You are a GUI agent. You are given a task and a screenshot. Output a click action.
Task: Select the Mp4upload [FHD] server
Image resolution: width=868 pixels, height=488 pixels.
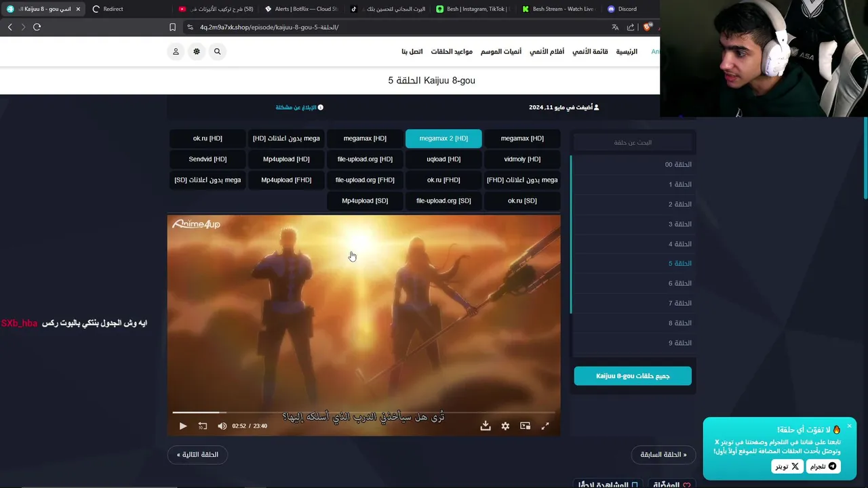[286, 180]
